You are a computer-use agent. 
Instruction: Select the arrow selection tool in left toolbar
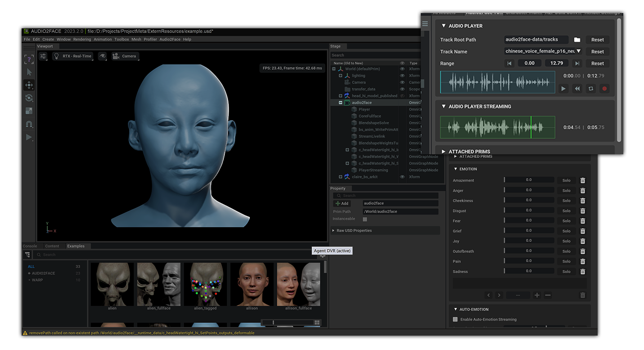coord(29,72)
